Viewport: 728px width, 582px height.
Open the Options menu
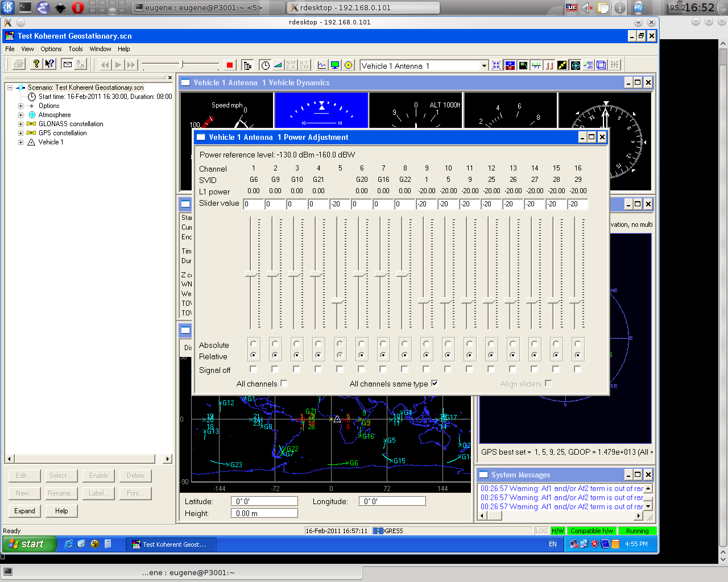point(51,49)
